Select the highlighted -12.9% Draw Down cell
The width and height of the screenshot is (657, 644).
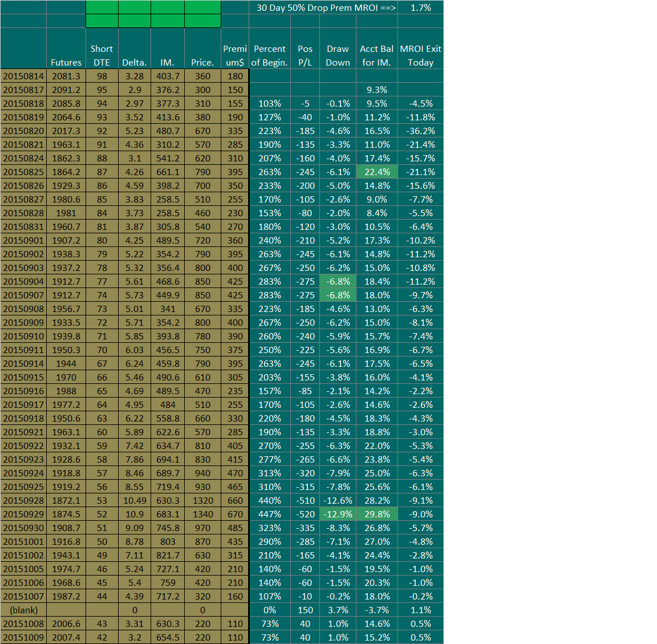pyautogui.click(x=338, y=515)
